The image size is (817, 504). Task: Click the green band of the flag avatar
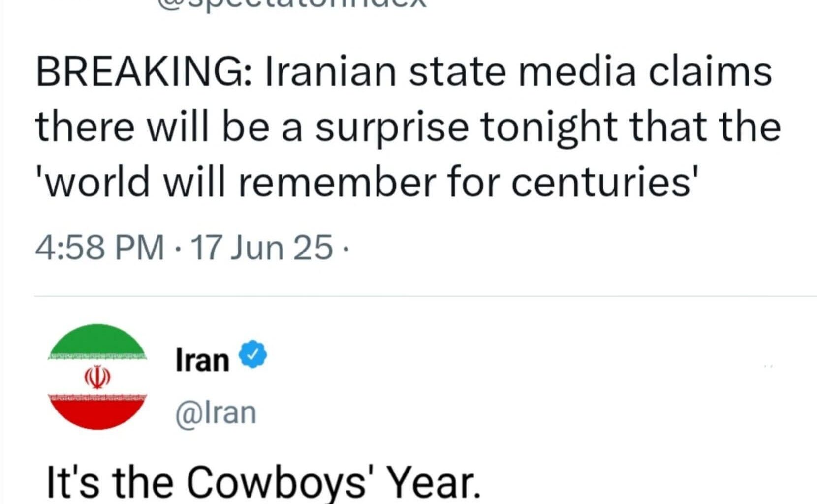click(x=97, y=340)
